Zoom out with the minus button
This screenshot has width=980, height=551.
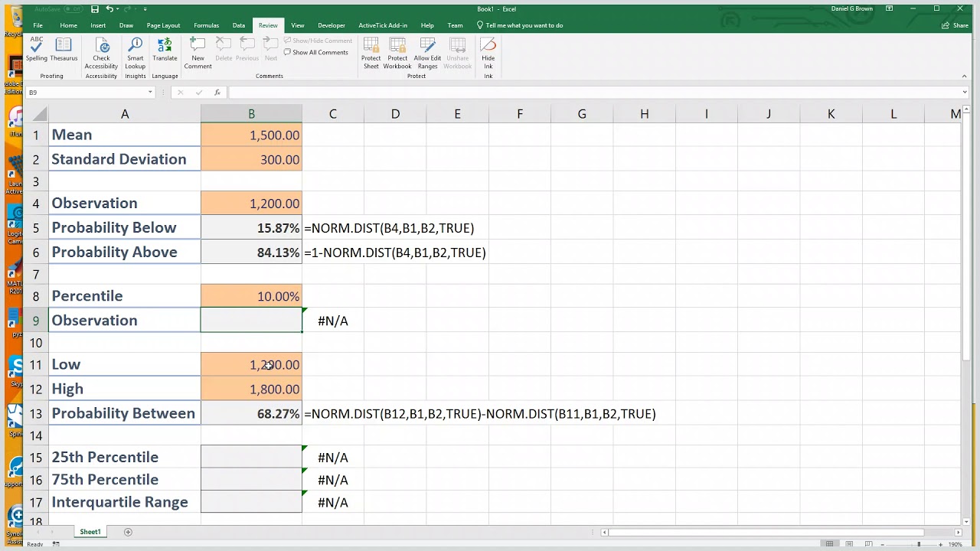pos(882,544)
